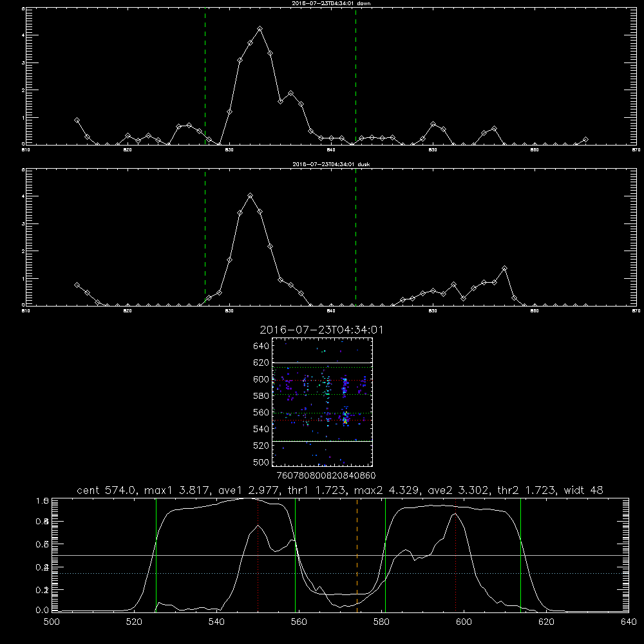Click the "600" label on the bottom plot x-axis
This screenshot has width=644, height=644.
464,622
